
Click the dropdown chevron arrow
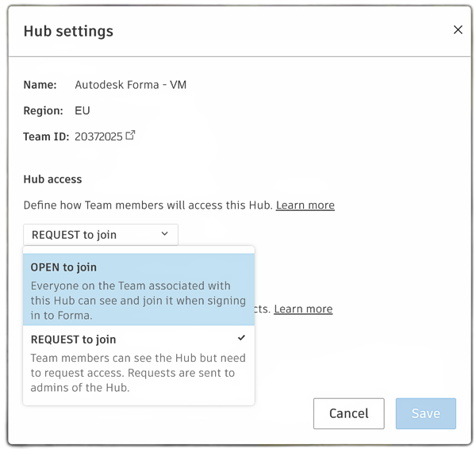coord(165,234)
